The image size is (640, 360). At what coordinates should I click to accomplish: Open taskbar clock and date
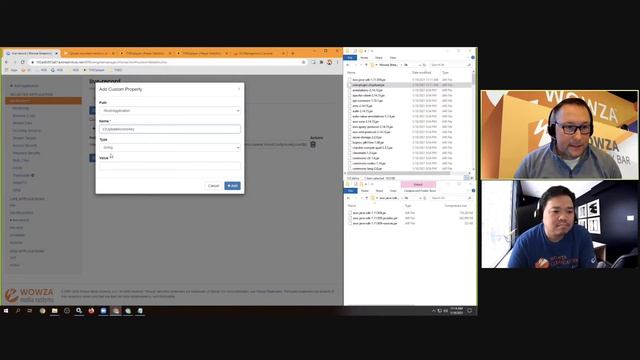456,311
